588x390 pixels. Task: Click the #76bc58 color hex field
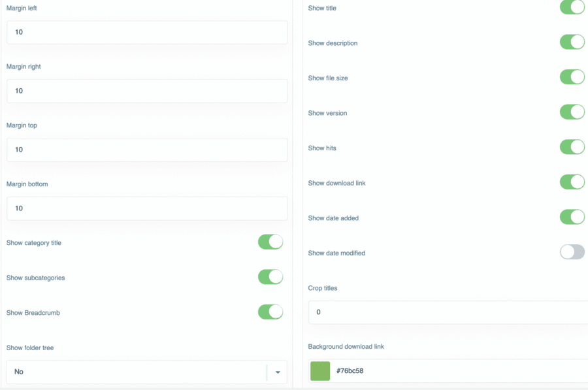coord(457,371)
